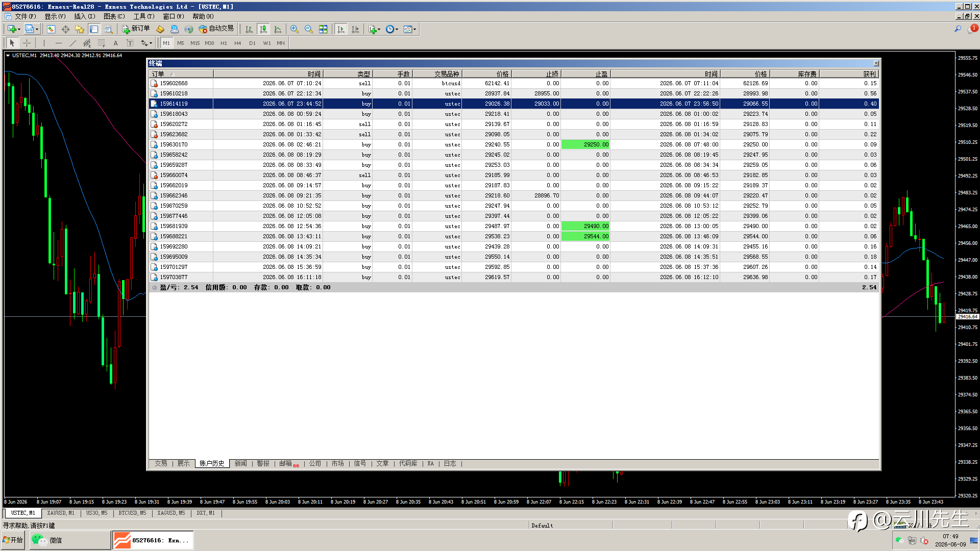Select the equidistant channel tool
This screenshot has height=551, width=980.
(x=87, y=43)
